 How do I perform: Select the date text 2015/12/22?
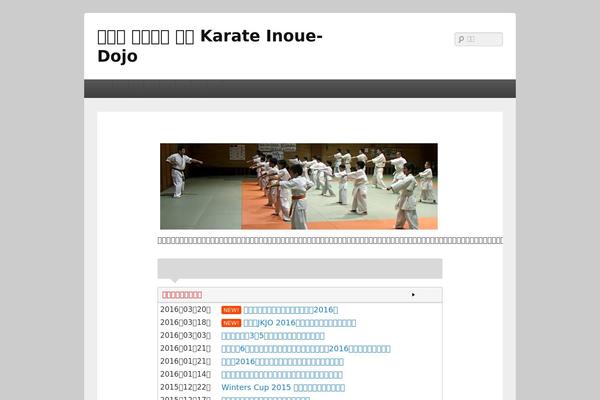point(185,387)
